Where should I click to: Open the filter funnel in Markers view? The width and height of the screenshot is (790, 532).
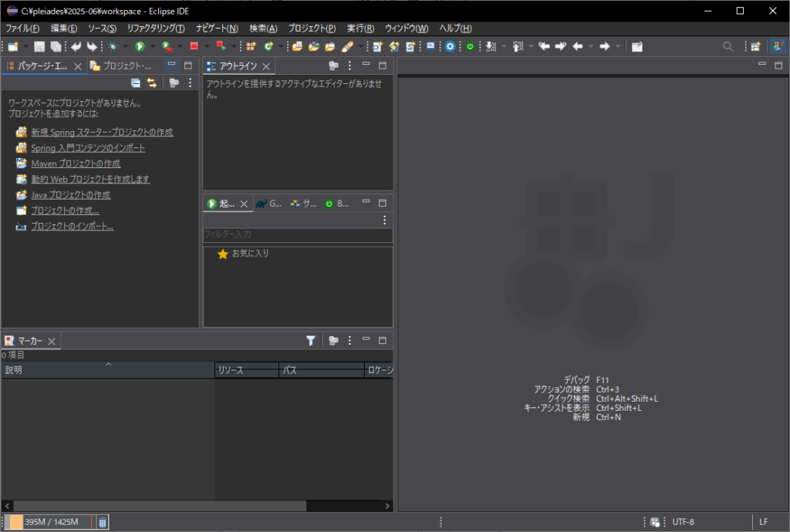310,340
